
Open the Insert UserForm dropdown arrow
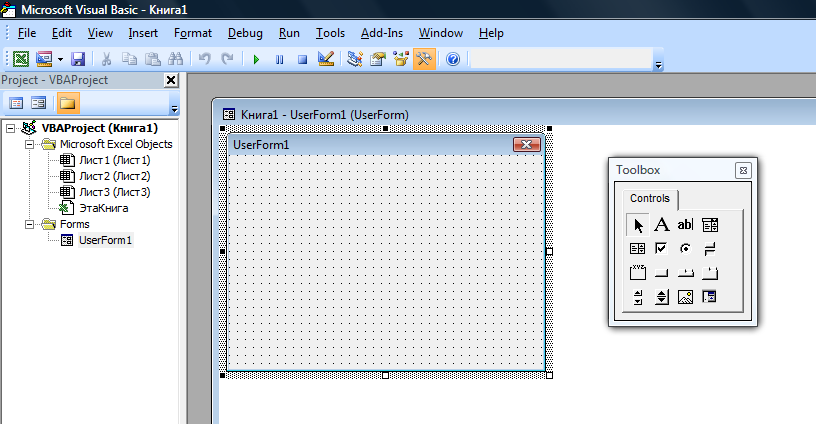click(60, 59)
